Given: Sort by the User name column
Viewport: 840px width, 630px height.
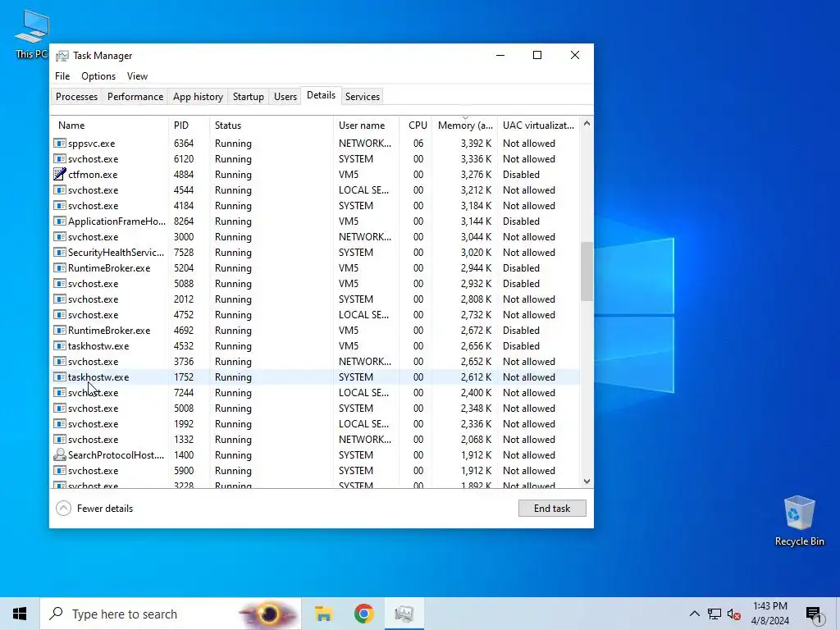Looking at the screenshot, I should (x=367, y=126).
